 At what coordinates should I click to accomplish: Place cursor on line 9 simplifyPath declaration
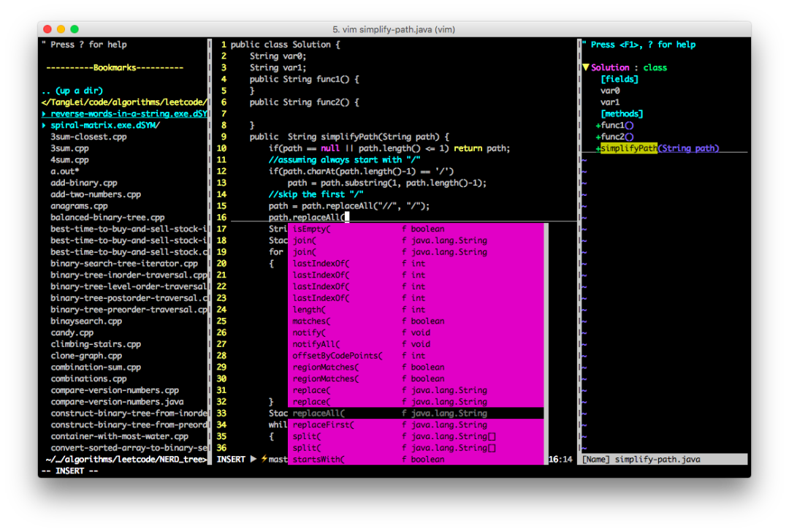tap(348, 137)
